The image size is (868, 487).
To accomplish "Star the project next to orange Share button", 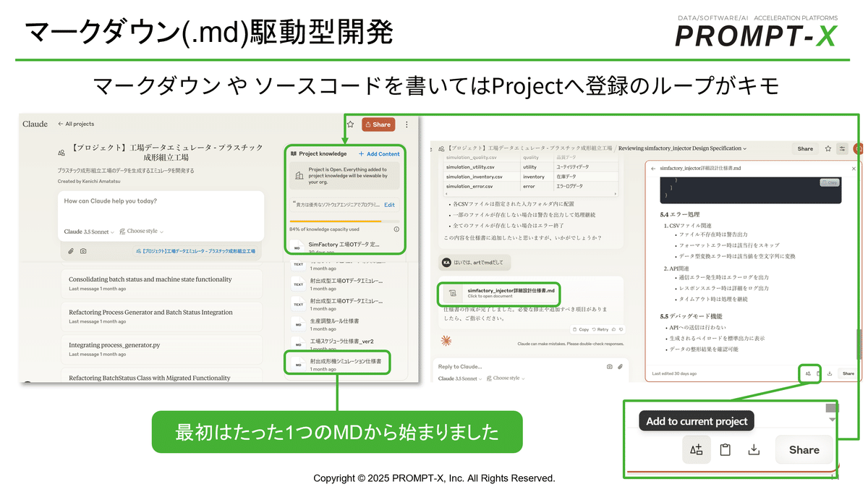I will pyautogui.click(x=351, y=124).
